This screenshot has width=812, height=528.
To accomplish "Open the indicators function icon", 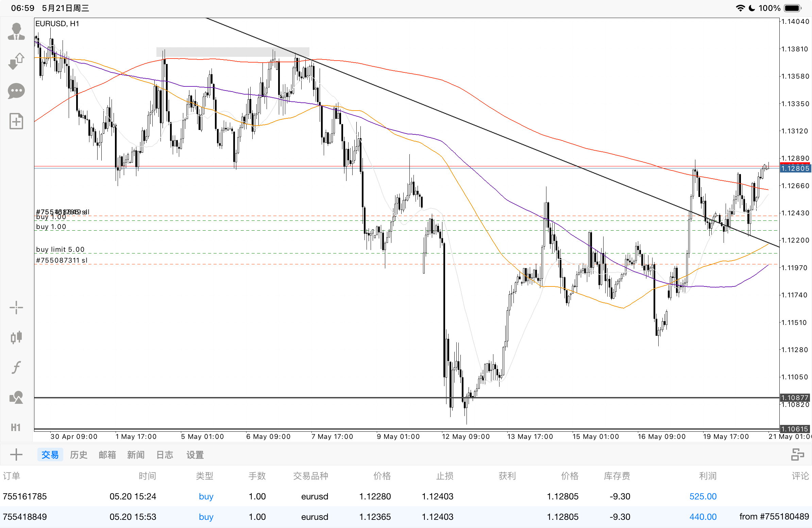I will (x=16, y=367).
